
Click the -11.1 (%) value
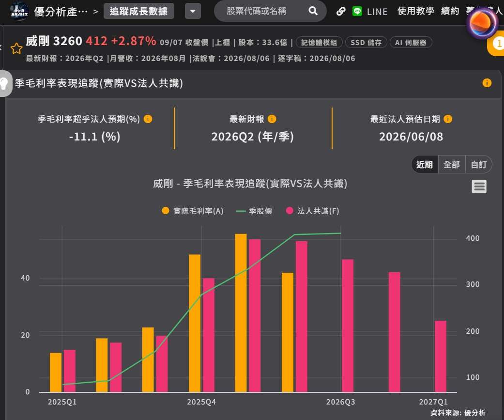click(x=94, y=137)
